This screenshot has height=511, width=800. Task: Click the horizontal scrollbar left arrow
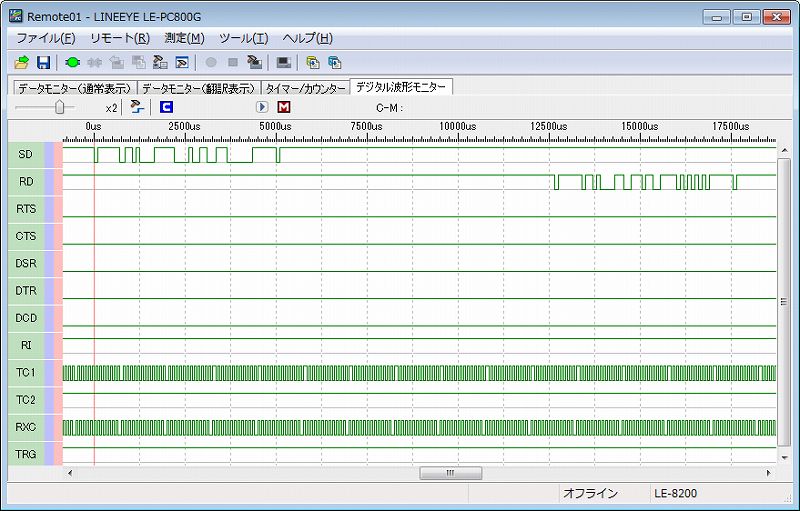click(69, 473)
